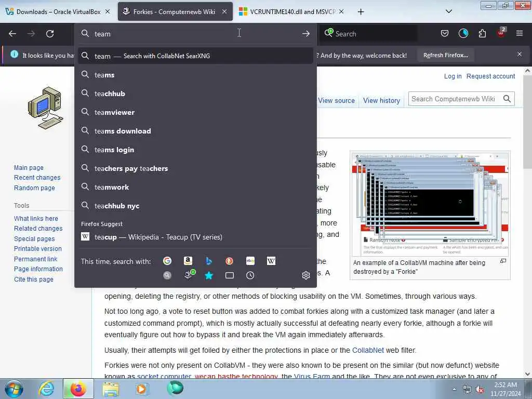Expand the list-all-tabs dropdown chevron
532x399 pixels.
448,11
